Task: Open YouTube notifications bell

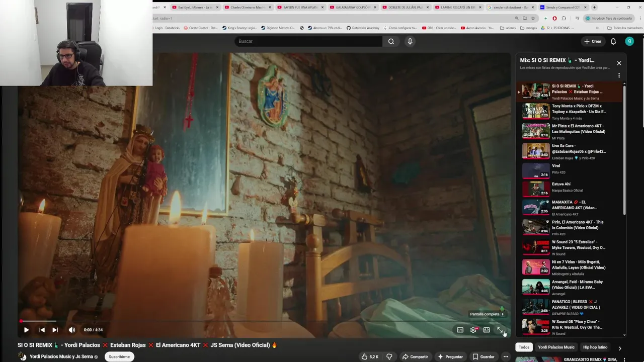Action: click(x=613, y=41)
